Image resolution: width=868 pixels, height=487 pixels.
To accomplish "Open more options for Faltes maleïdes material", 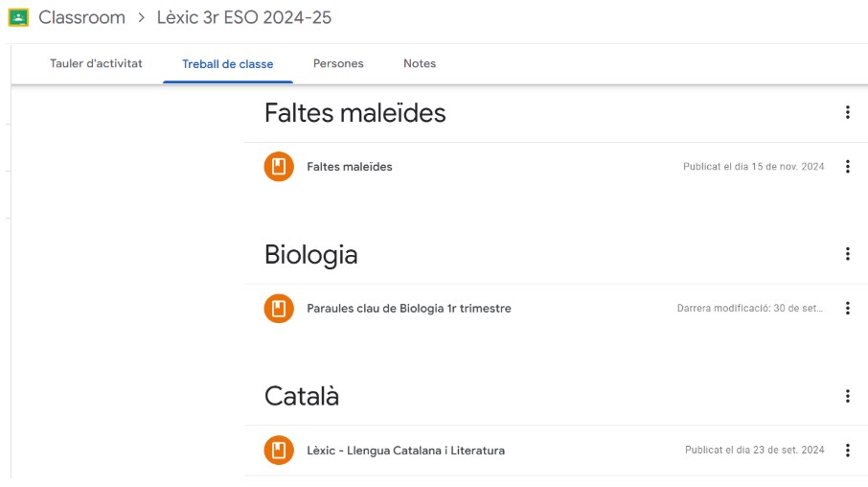I will click(847, 167).
